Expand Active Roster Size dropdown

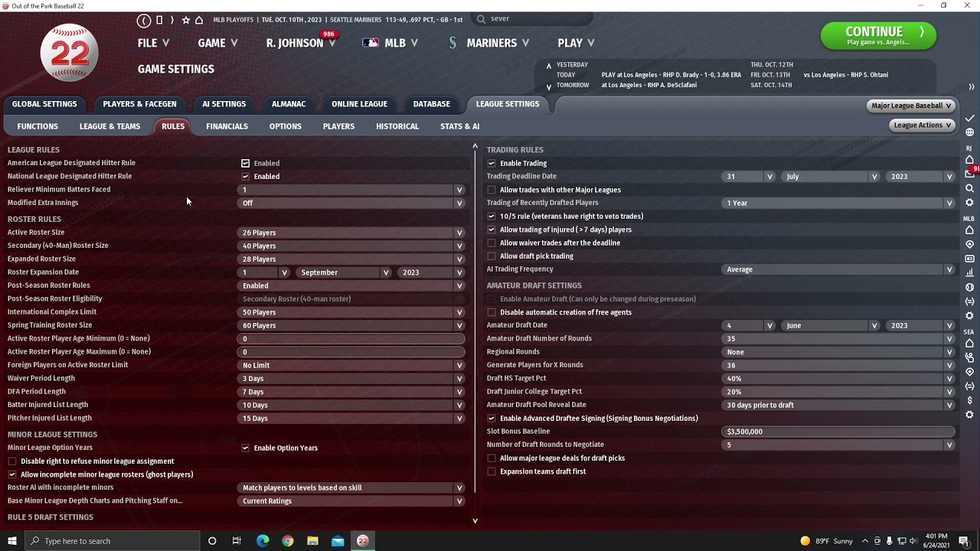(351, 233)
